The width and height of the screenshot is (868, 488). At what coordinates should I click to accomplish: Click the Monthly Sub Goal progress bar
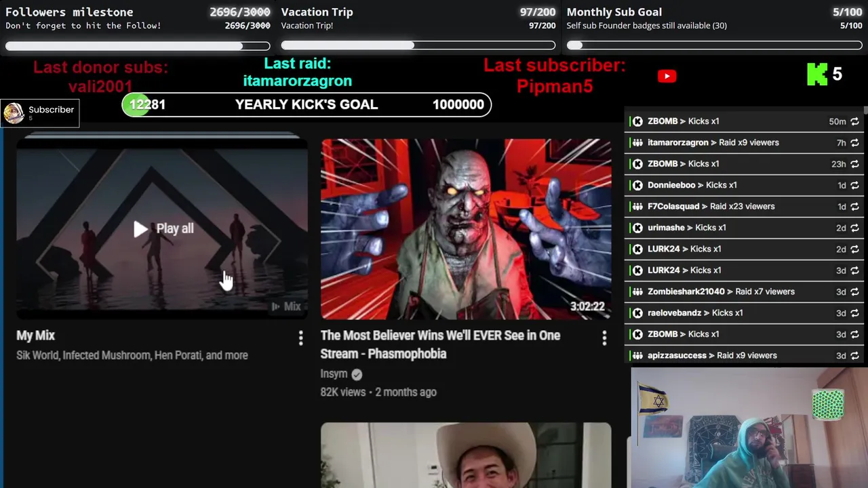click(x=715, y=45)
